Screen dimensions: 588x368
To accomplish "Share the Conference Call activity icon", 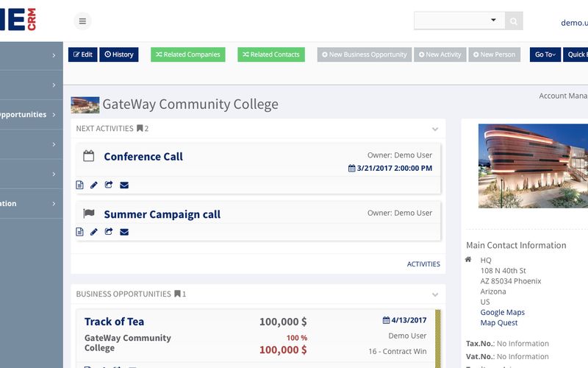I will [x=109, y=185].
